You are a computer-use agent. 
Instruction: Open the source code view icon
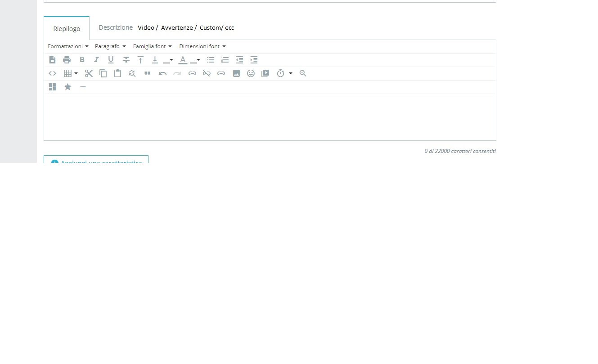(52, 73)
